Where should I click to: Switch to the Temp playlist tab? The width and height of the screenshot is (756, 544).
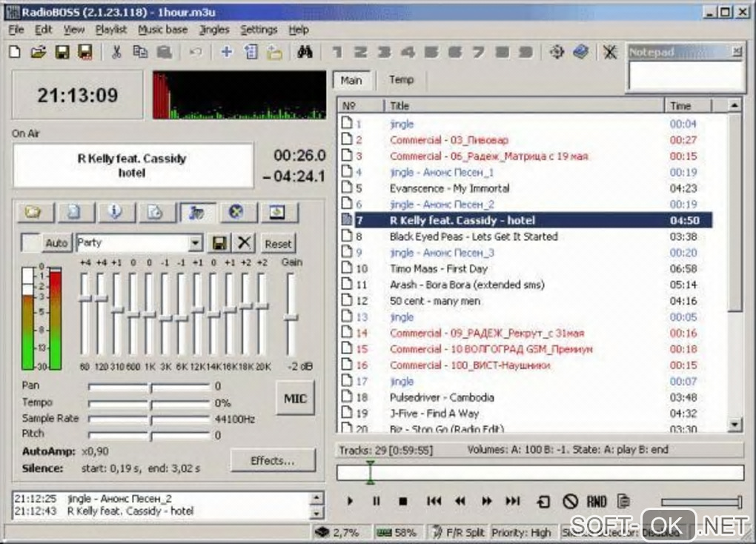coord(401,80)
